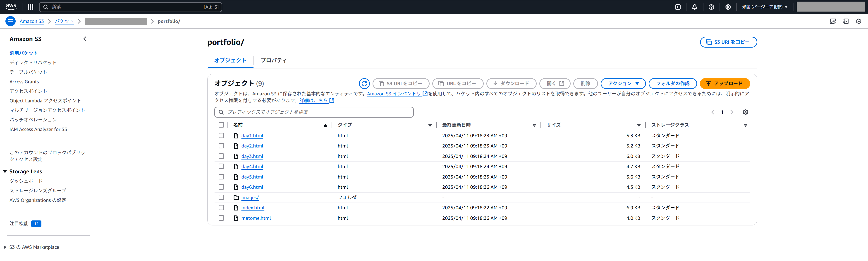Go to Amazon S3 breadcrumb

[x=32, y=21]
